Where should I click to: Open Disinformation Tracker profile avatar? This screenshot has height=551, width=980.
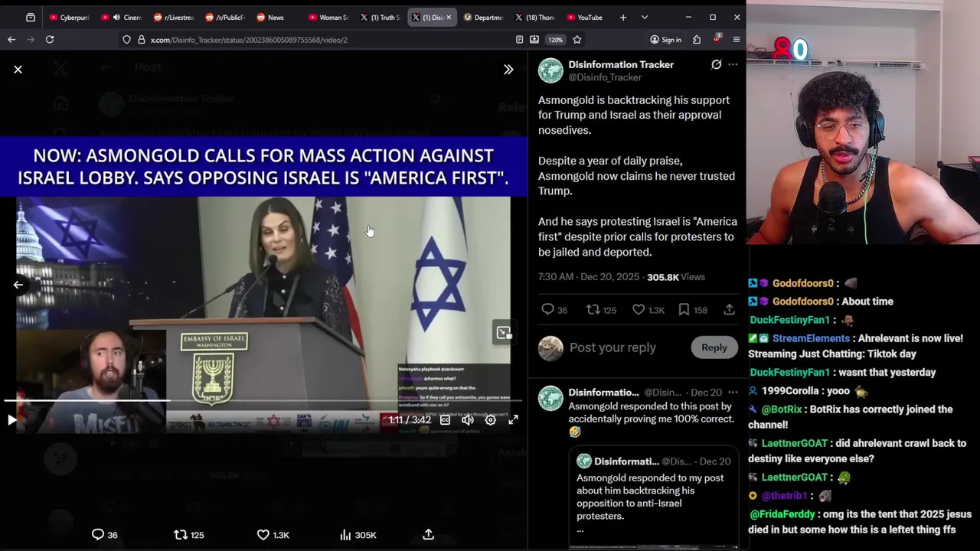pyautogui.click(x=550, y=70)
